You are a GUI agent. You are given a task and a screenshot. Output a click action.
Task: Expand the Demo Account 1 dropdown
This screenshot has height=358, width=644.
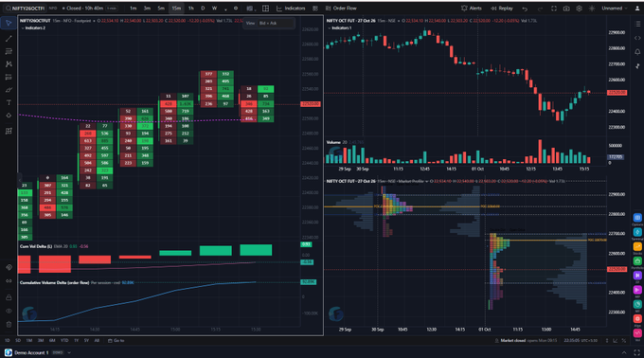[x=69, y=352]
